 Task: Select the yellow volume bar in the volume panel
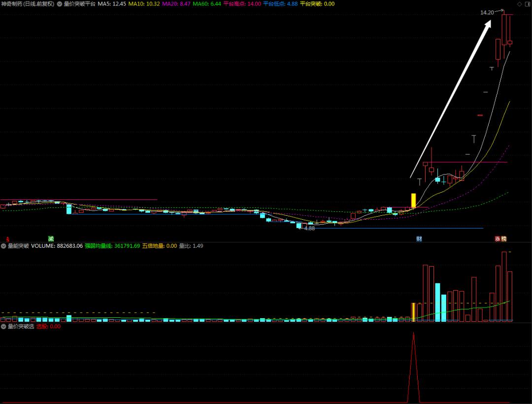[413, 312]
